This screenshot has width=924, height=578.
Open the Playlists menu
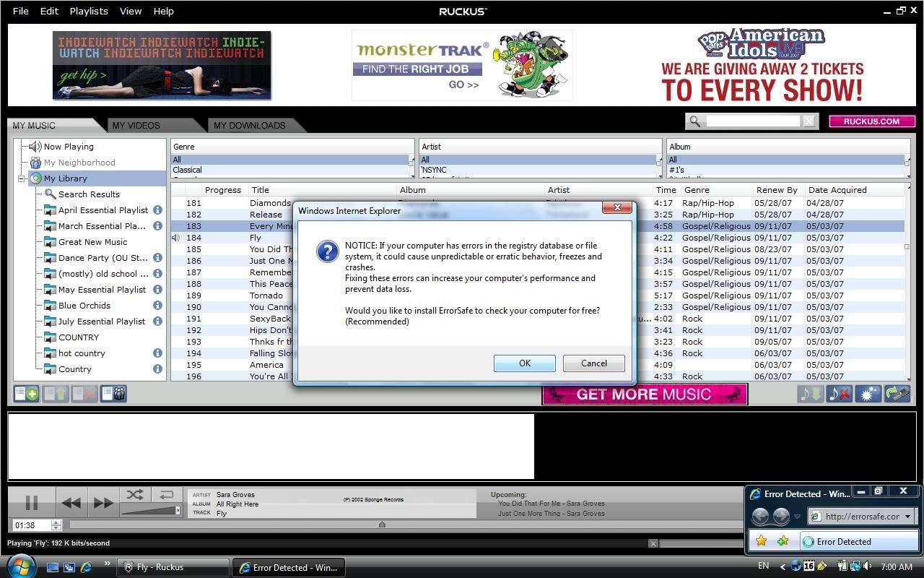pyautogui.click(x=89, y=11)
